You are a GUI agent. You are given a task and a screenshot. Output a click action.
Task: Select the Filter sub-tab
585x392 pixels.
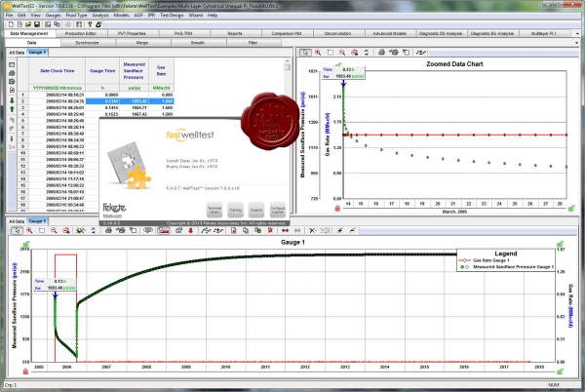point(253,43)
